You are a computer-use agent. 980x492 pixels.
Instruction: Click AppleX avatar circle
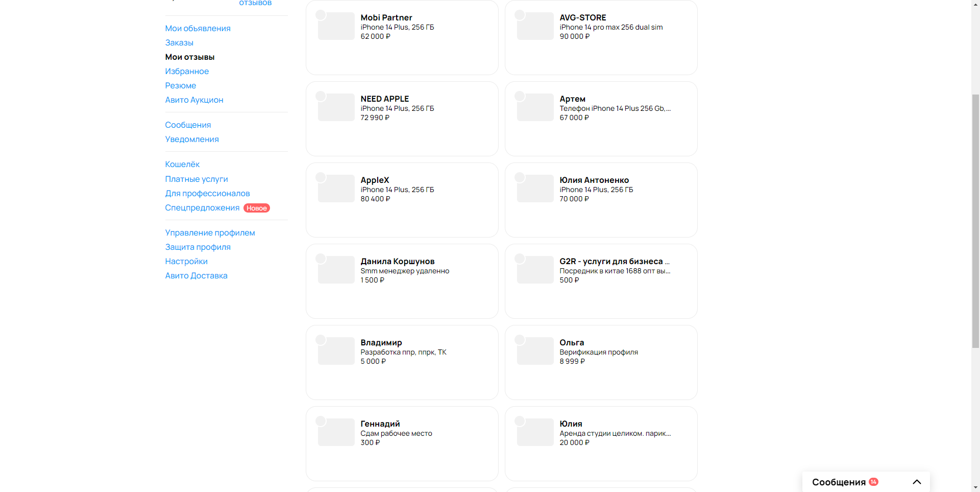tap(321, 177)
